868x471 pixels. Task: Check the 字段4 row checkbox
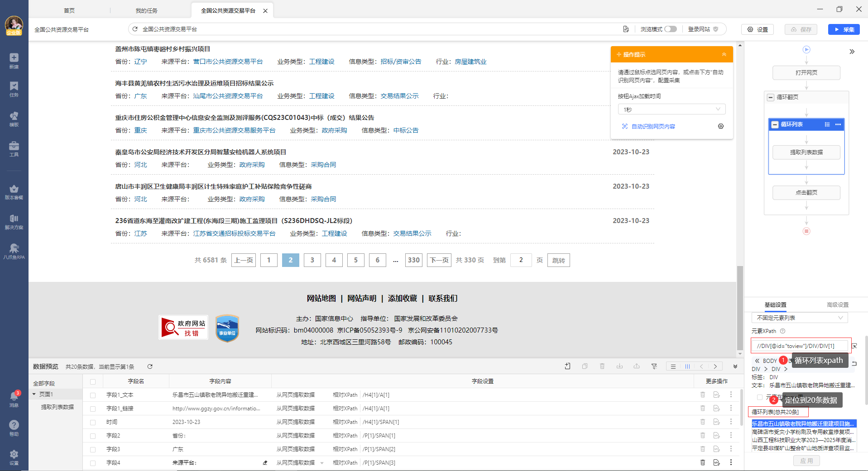[x=93, y=463]
